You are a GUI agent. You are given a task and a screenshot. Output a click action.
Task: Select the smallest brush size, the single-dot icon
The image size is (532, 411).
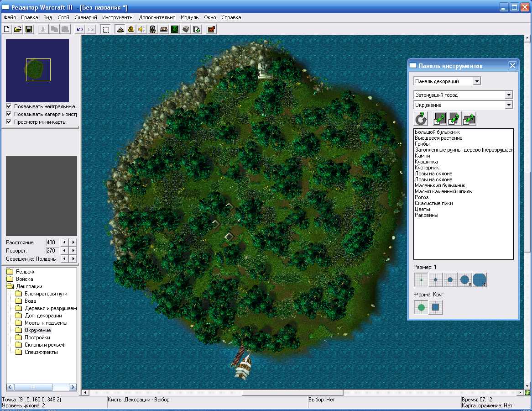tap(421, 280)
